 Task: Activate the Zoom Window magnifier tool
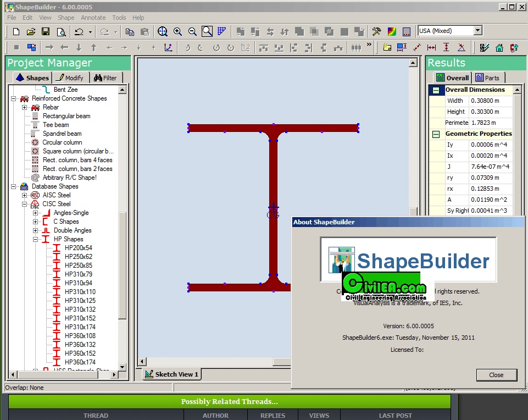(x=207, y=31)
